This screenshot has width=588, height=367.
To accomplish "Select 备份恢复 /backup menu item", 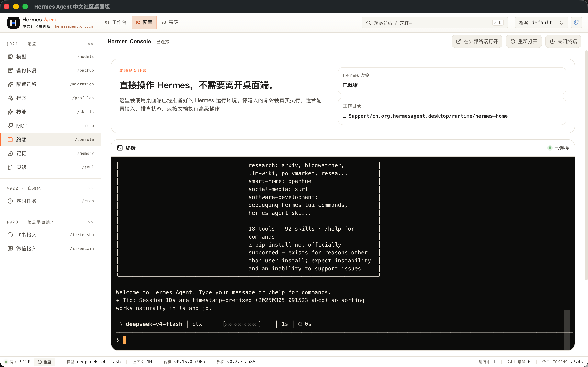I will coord(50,70).
